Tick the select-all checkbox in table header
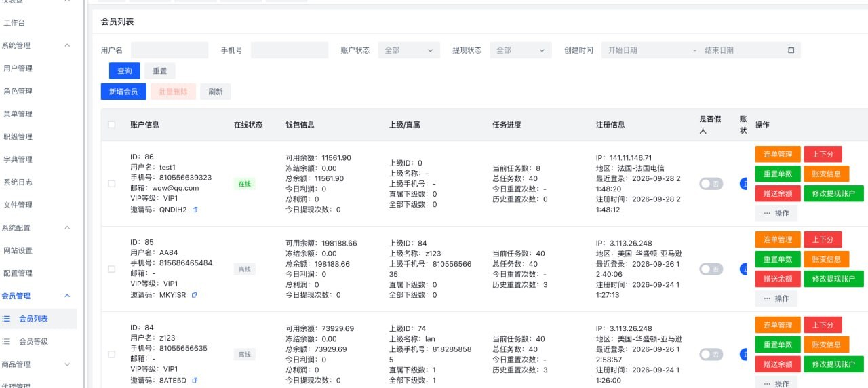The height and width of the screenshot is (388, 868). click(112, 125)
